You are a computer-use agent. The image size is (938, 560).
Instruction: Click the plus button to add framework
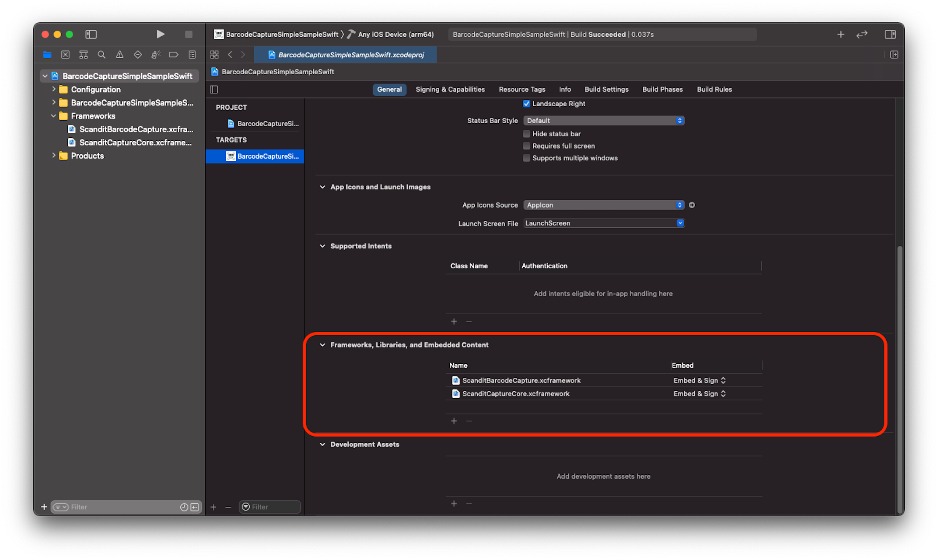coord(454,420)
